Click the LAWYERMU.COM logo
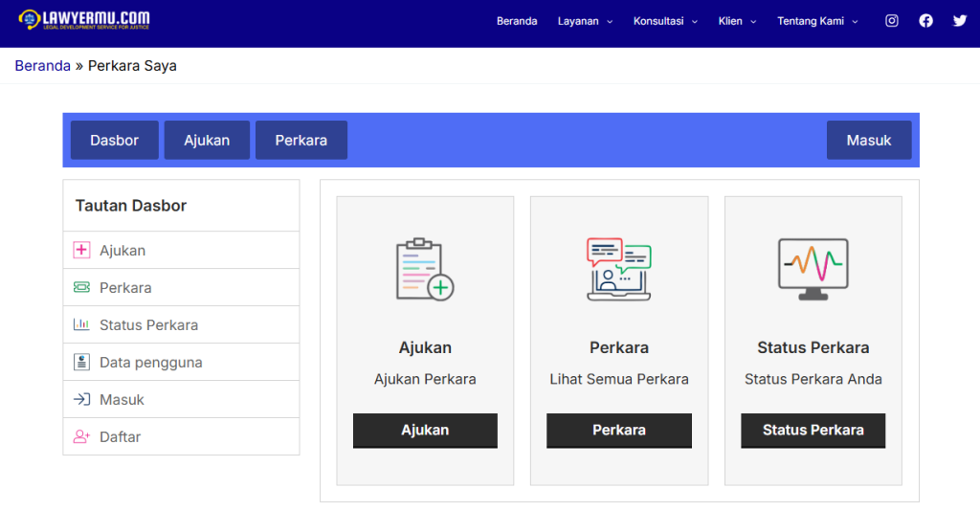Viewport: 980px width, 511px height. [84, 20]
